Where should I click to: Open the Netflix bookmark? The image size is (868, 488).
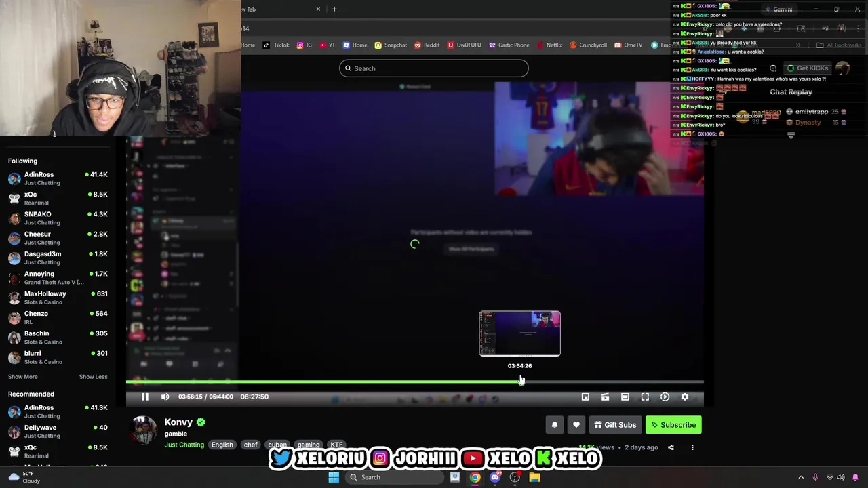coord(549,45)
